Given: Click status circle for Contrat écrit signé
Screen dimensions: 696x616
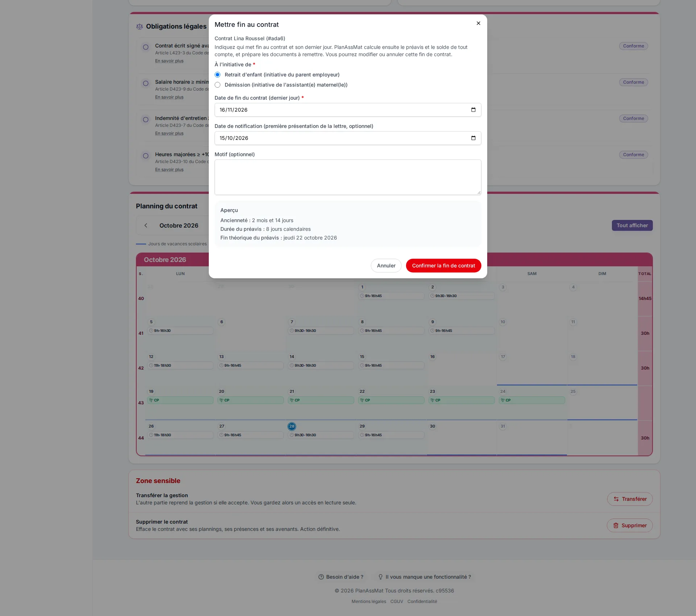Looking at the screenshot, I should point(146,47).
